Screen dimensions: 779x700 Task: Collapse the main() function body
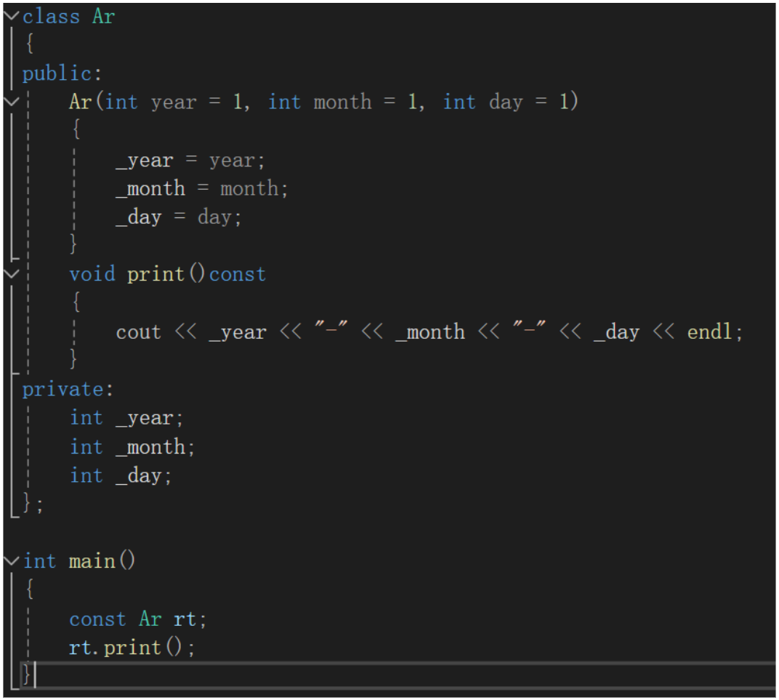point(9,560)
